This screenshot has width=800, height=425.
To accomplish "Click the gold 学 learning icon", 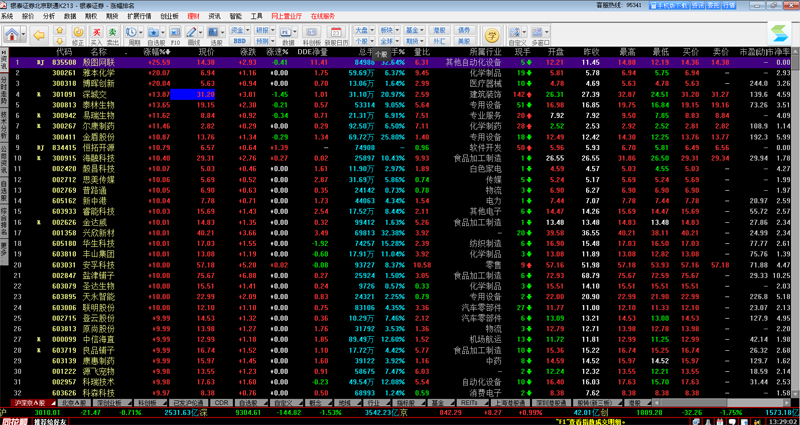I will pos(491,35).
